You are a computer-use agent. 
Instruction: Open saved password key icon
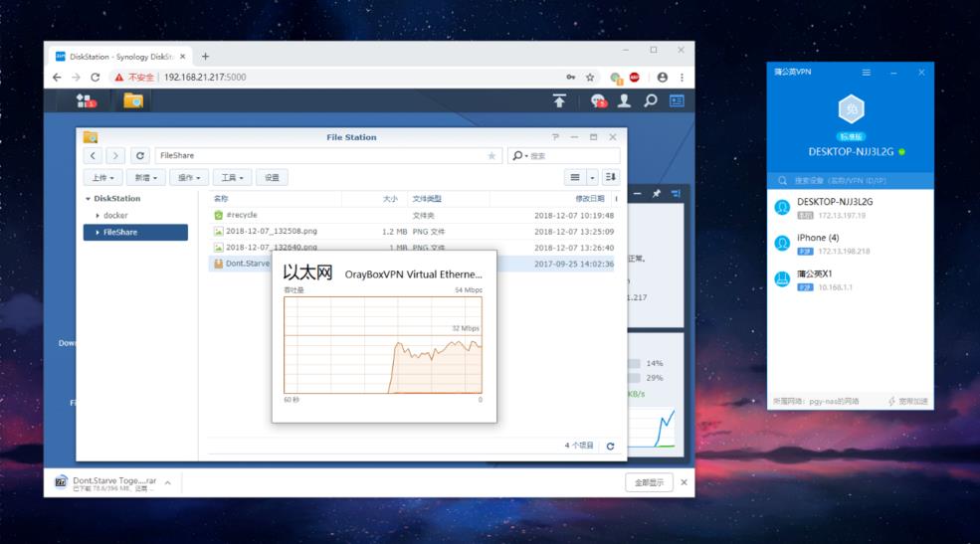(571, 77)
